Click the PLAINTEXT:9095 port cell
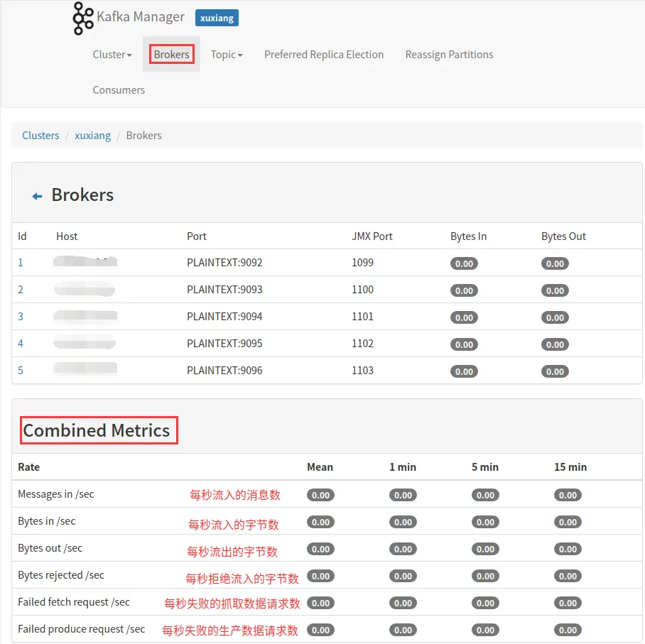The width and height of the screenshot is (645, 644). click(224, 344)
